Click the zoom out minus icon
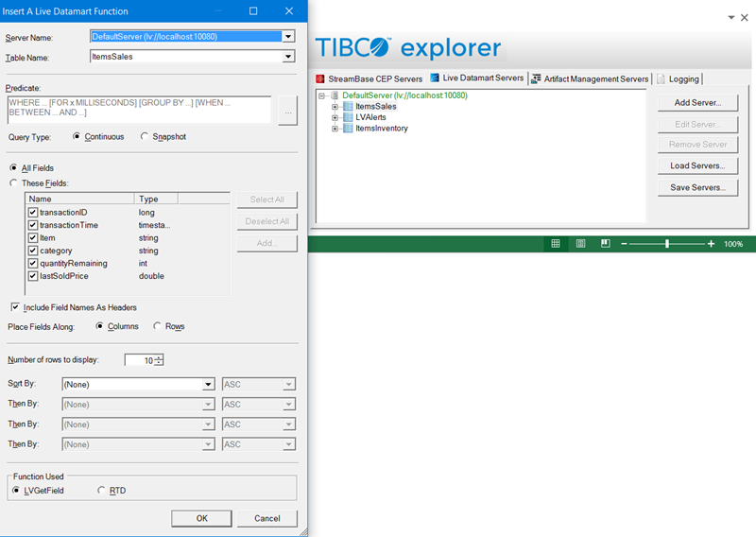The image size is (756, 537). coord(624,244)
